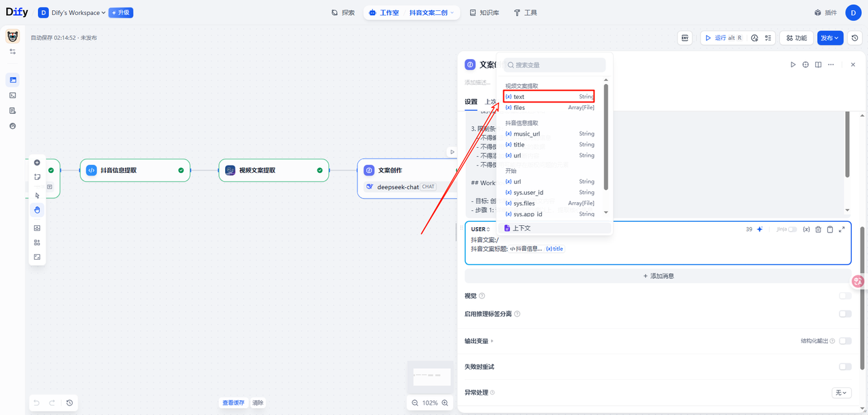This screenshot has height=415, width=868.
Task: Add a new node with plus icon
Action: [37, 163]
